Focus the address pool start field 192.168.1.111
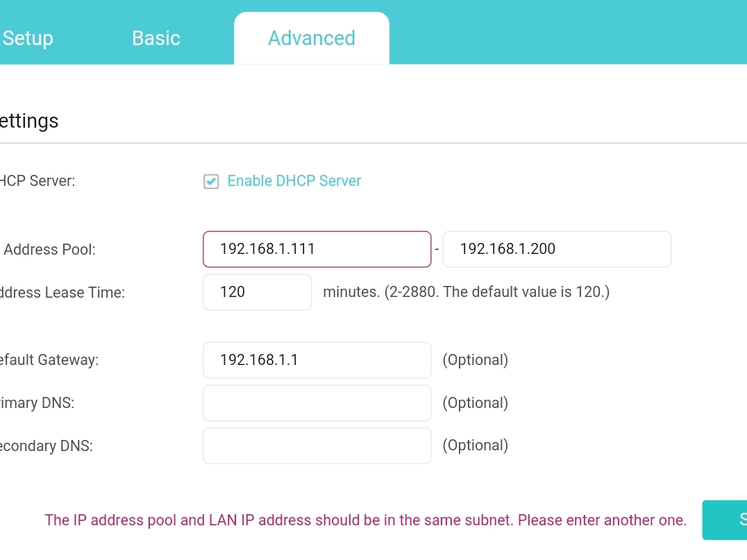This screenshot has width=747, height=560. pyautogui.click(x=317, y=249)
